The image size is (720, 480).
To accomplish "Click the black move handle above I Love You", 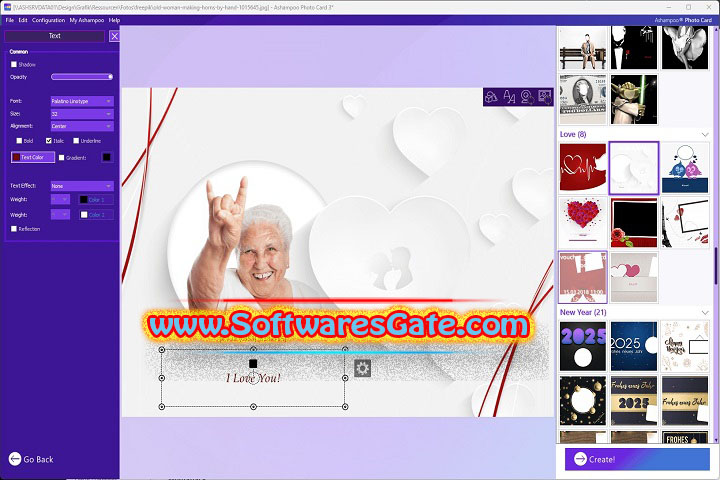I will (x=253, y=363).
